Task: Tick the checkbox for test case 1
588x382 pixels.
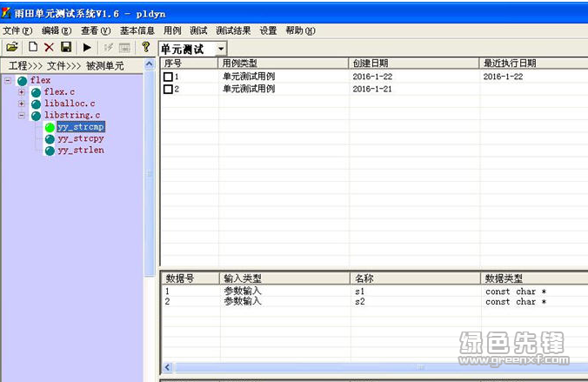Action: (169, 77)
